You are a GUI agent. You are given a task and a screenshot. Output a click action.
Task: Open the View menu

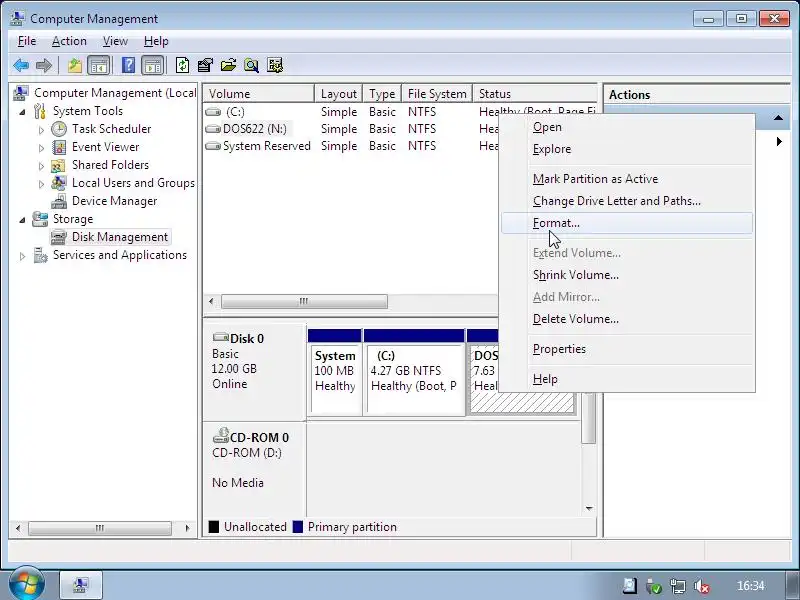[x=115, y=41]
